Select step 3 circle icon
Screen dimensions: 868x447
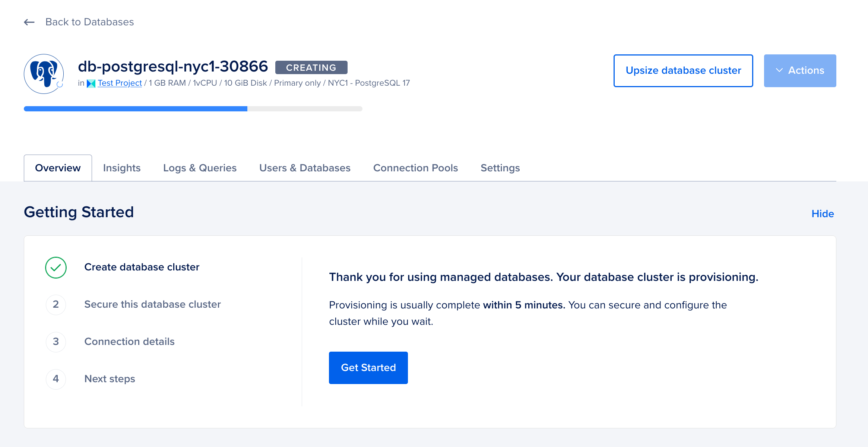click(56, 342)
